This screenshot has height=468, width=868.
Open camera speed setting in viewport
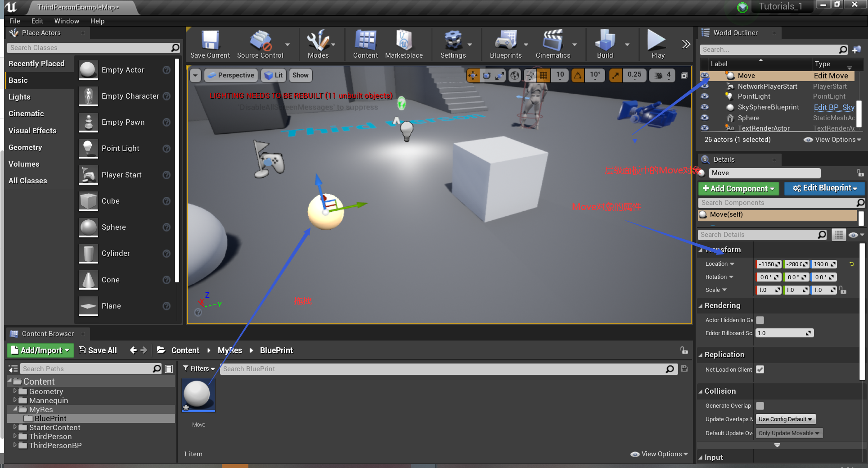[x=662, y=75]
